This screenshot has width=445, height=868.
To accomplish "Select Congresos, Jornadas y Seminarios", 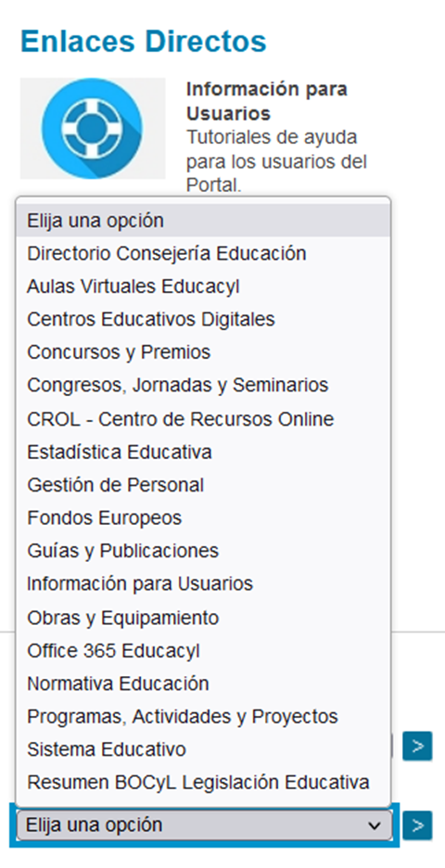I will tap(203, 385).
